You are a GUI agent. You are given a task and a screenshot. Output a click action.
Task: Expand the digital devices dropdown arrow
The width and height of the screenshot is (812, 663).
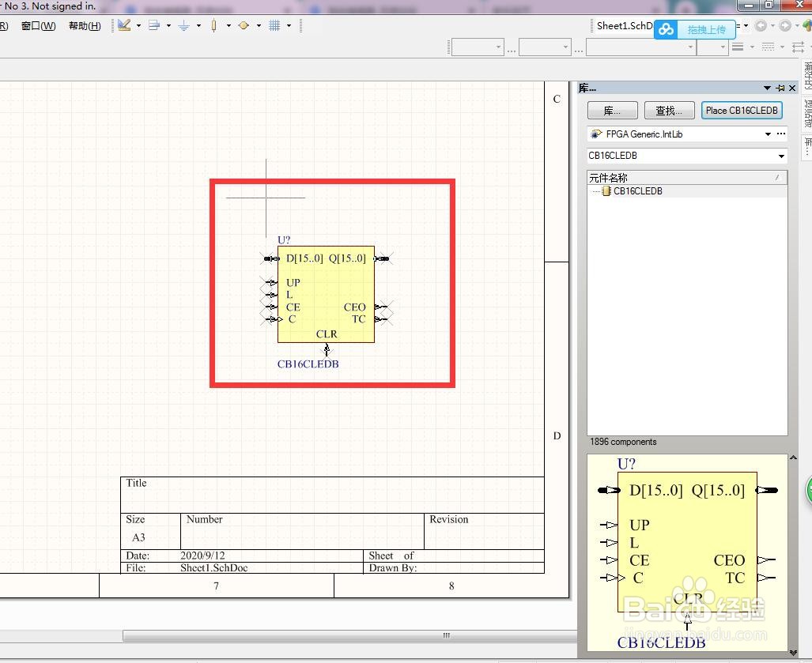(228, 25)
